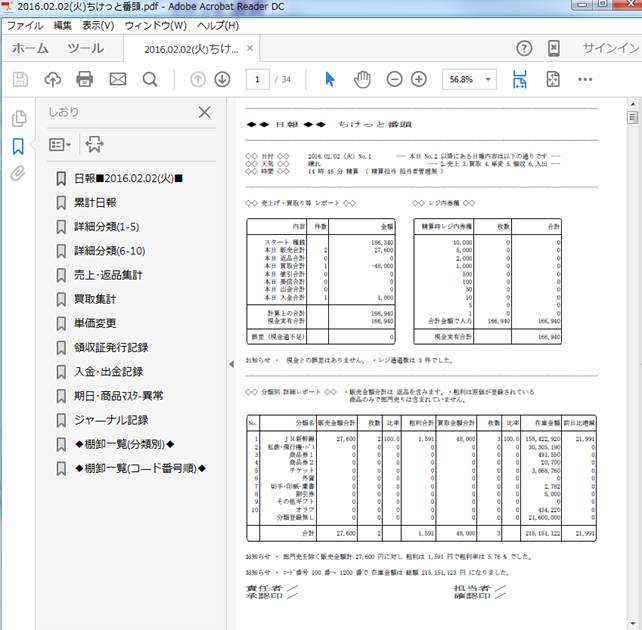Screen dimensions: 642x630
Task: Open the ウィンドウ(W) menu
Action: [156, 25]
